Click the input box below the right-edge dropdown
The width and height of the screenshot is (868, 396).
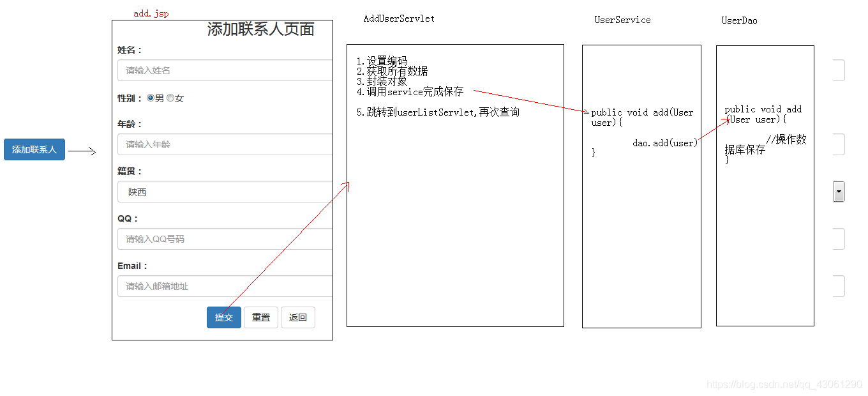click(839, 239)
